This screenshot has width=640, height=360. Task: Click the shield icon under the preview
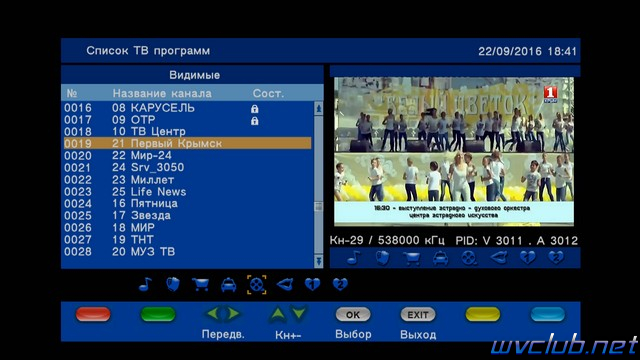point(382,258)
